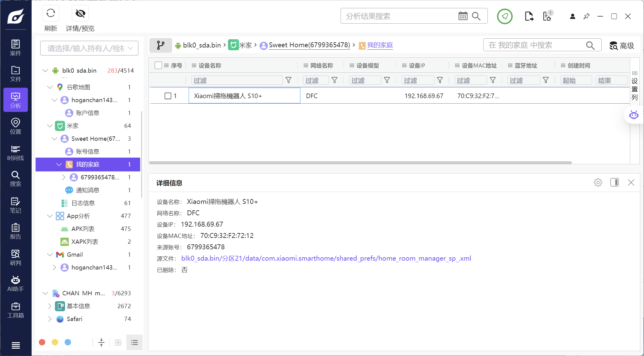This screenshot has height=356, width=644.
Task: Toggle the details/preview (详情/预览) eye icon
Action: coord(80,13)
